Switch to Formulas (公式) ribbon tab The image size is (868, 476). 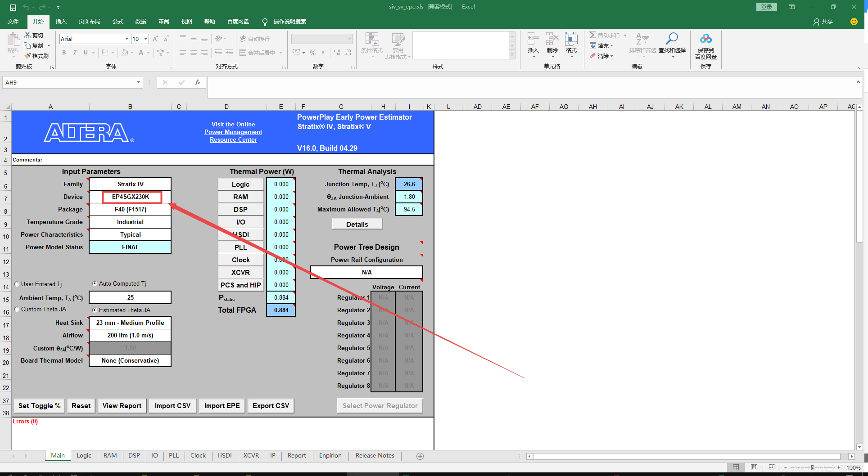[118, 22]
